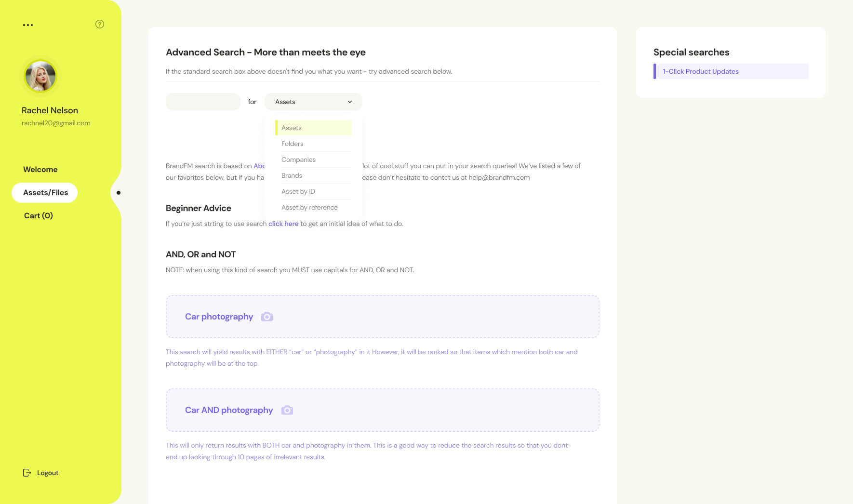Click the 'click here' beginner advice link
This screenshot has height=504, width=853.
click(x=283, y=224)
